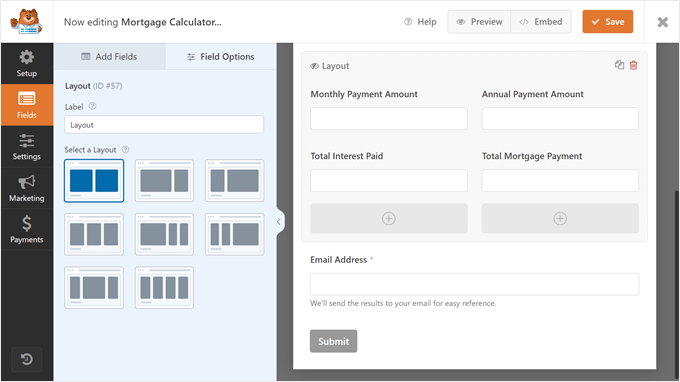Click Total Mortgage Payment input
This screenshot has width=680, height=382.
pos(560,180)
